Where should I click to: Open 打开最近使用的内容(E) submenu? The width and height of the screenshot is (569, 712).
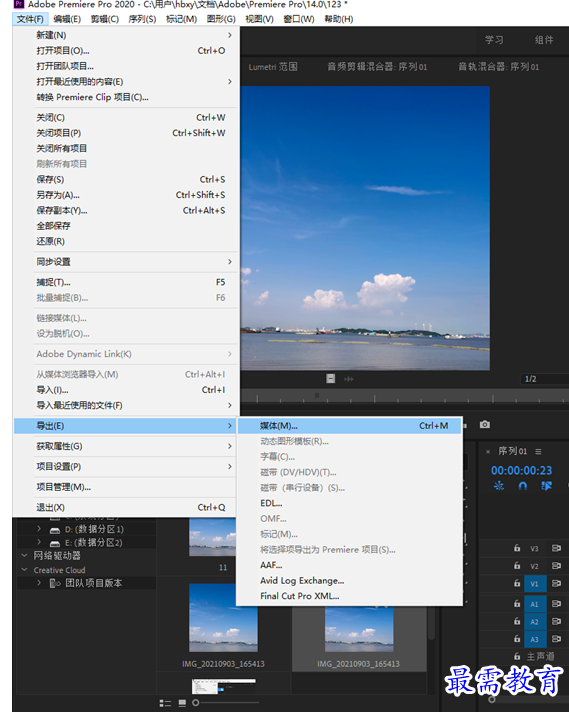click(126, 82)
